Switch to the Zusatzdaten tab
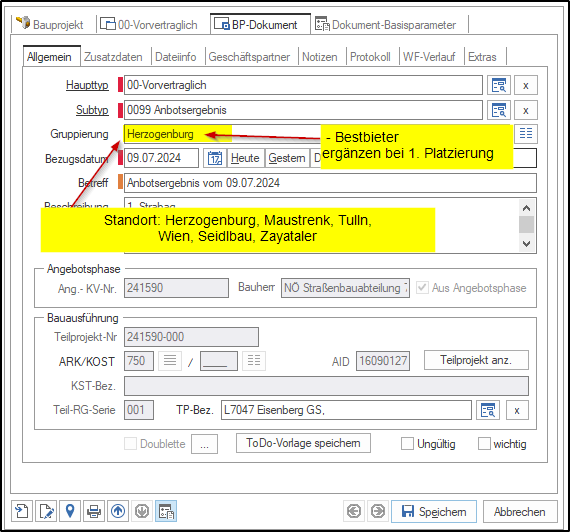The width and height of the screenshot is (570, 532). click(113, 57)
